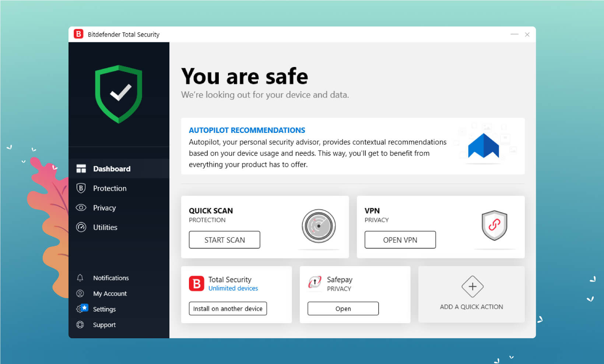Click the Autopilot blue arrow icon

(x=483, y=146)
